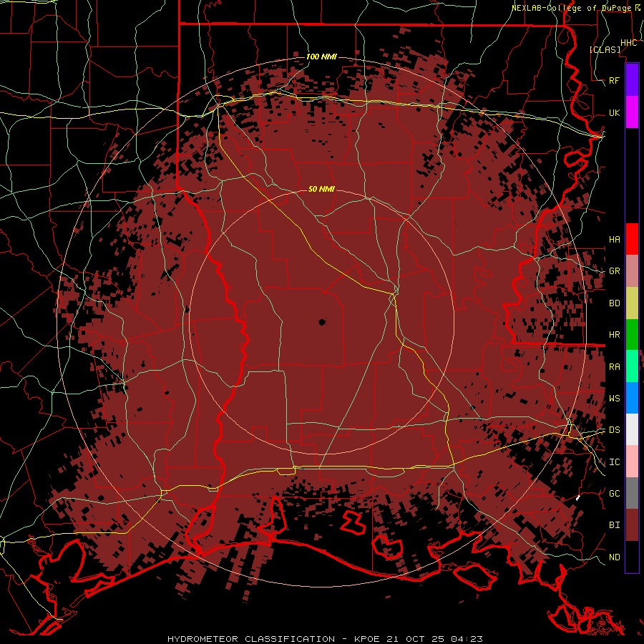Select the GR pink legend swatch
644x644 pixels.
[x=632, y=271]
